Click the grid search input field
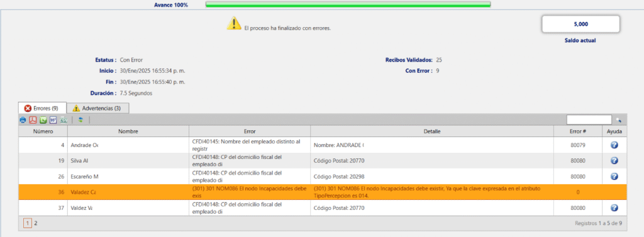The width and height of the screenshot is (644, 237). pos(589,119)
